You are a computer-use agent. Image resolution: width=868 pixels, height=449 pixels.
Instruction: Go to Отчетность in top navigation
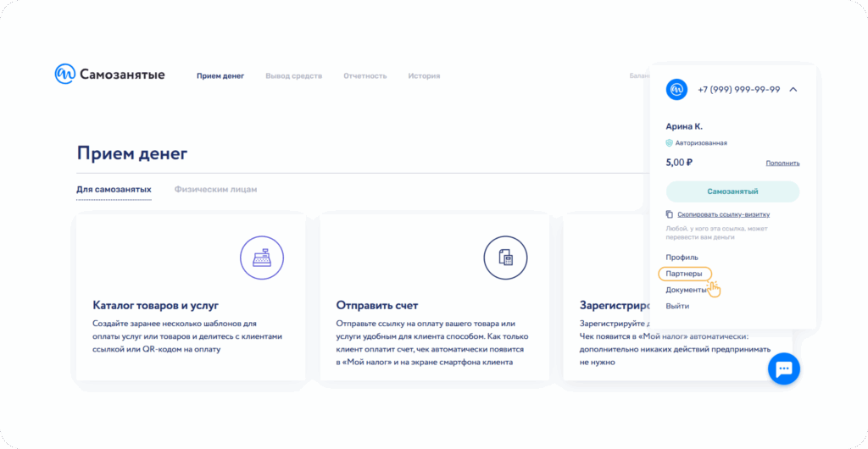364,76
